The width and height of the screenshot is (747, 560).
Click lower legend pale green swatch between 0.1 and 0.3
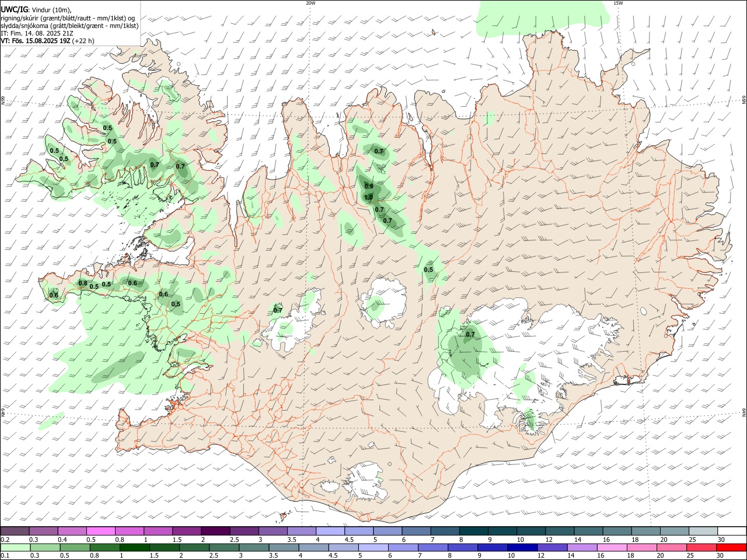tap(16, 547)
